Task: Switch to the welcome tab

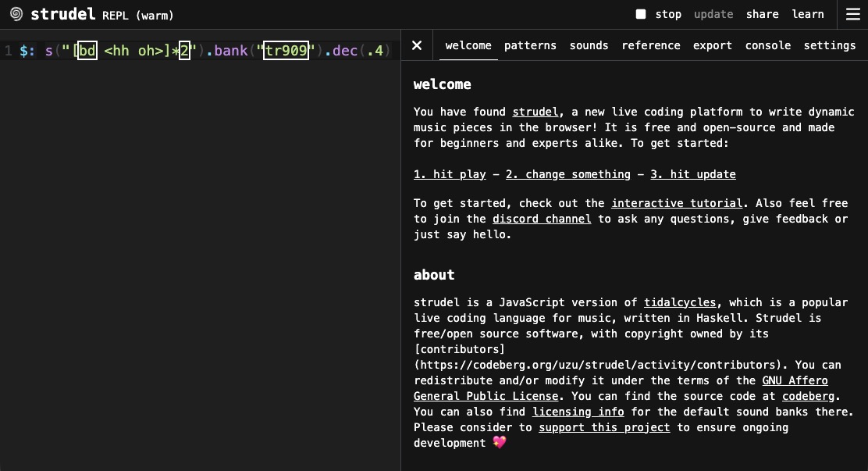Action: click(x=468, y=45)
